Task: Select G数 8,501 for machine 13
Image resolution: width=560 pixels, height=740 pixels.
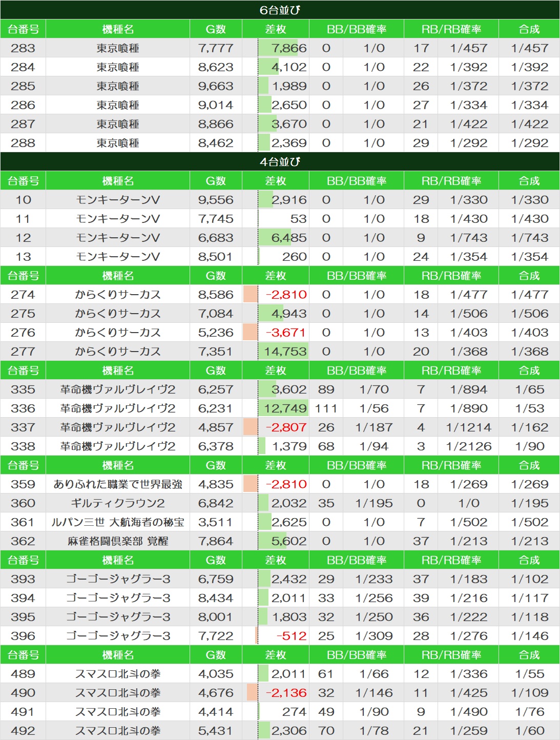Action: coord(216,257)
